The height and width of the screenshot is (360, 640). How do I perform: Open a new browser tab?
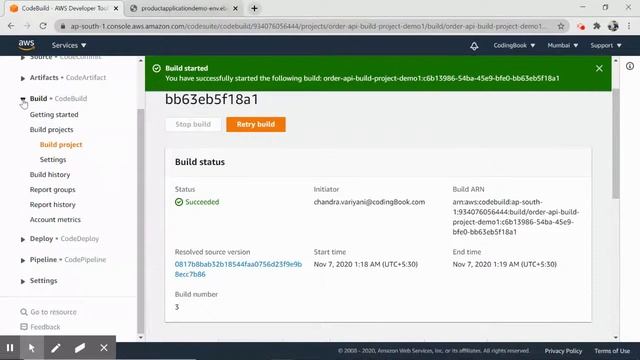[254, 8]
